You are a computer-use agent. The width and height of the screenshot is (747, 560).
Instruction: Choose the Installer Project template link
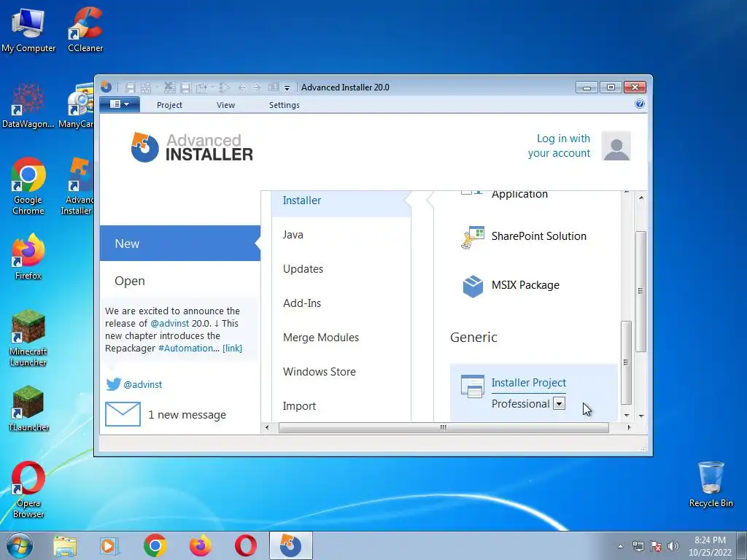[x=529, y=383]
